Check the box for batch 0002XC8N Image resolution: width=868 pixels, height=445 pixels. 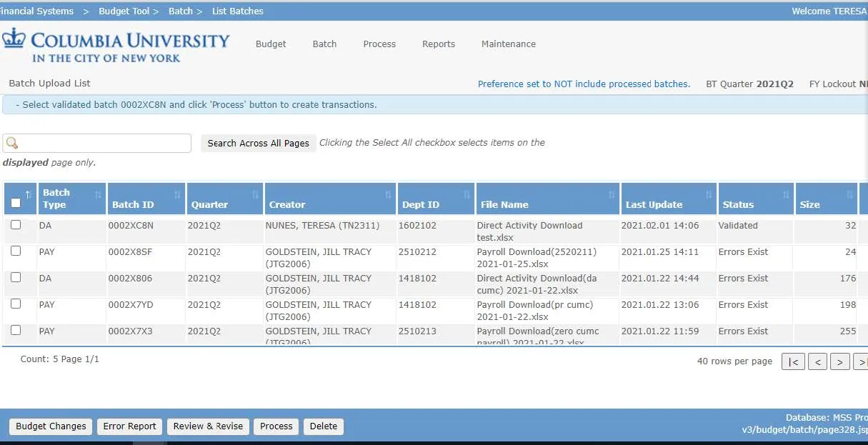[x=16, y=225]
